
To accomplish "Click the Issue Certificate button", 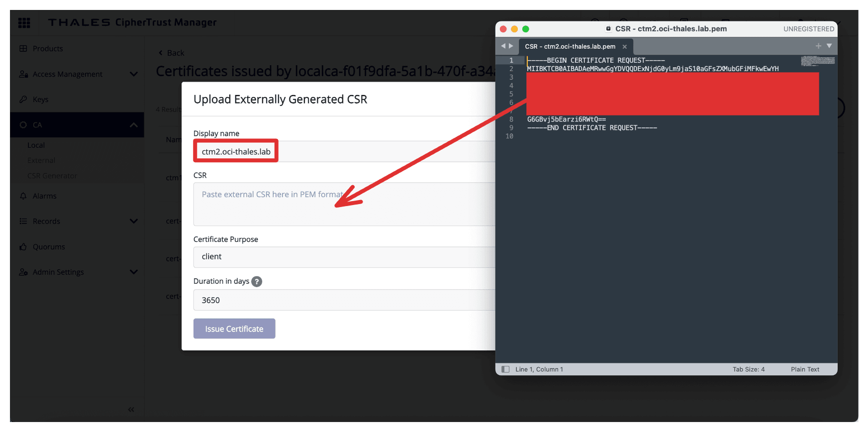I will 234,328.
